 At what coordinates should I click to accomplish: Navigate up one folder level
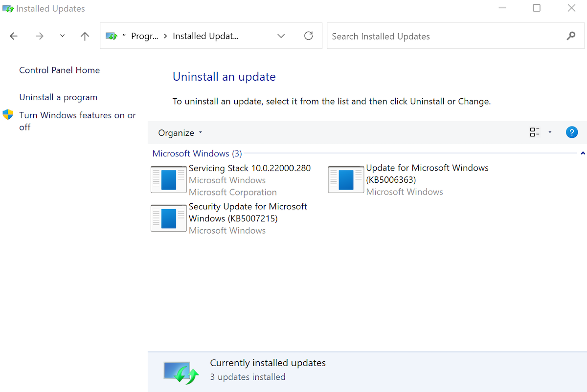[x=84, y=36]
